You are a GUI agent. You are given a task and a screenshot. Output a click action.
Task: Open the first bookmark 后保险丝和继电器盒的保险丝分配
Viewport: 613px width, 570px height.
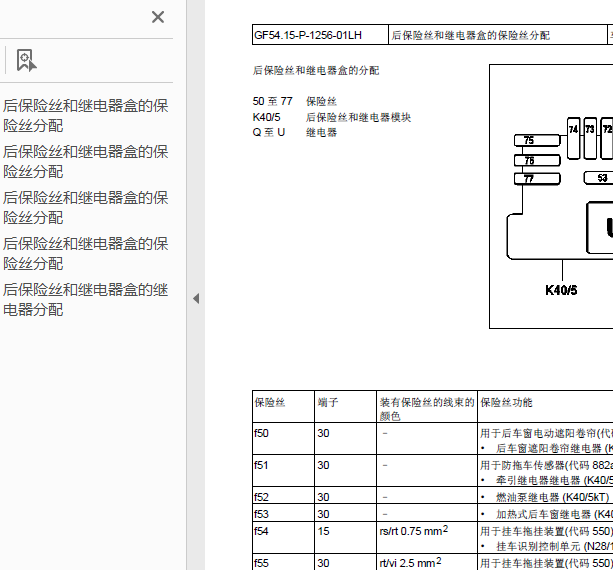tap(86, 116)
